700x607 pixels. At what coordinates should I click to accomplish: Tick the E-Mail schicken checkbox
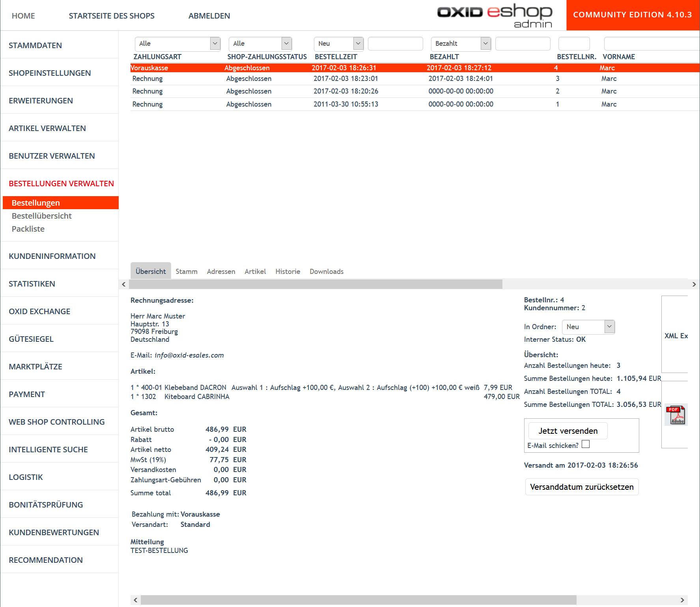(586, 444)
